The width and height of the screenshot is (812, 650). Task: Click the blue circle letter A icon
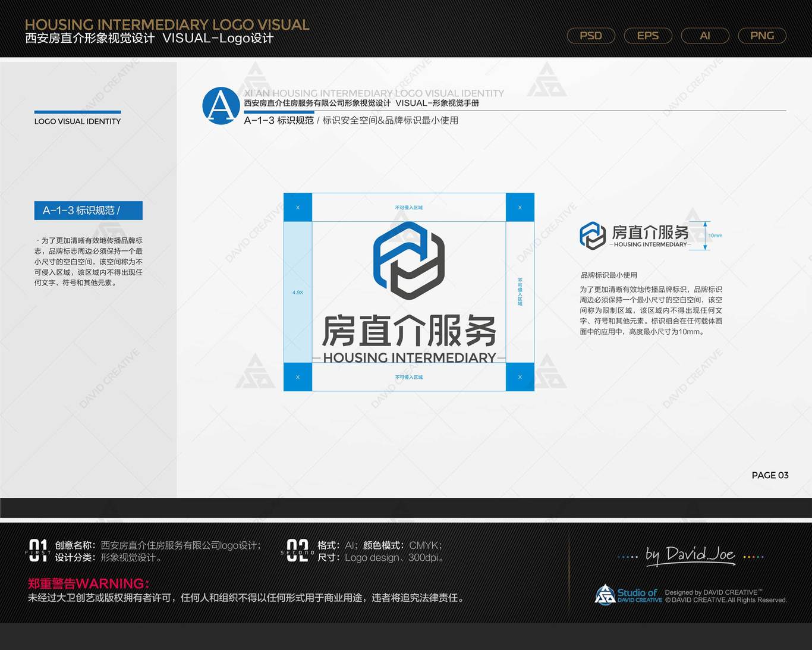[221, 106]
